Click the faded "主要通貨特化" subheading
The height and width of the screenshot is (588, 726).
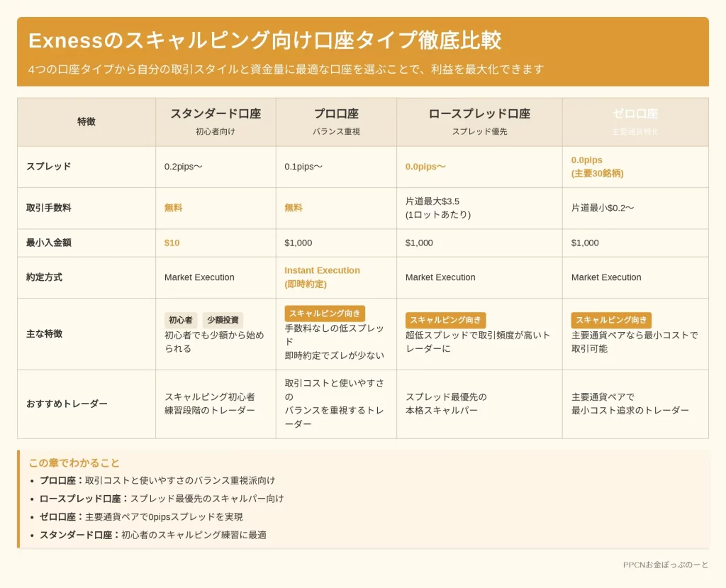(635, 132)
